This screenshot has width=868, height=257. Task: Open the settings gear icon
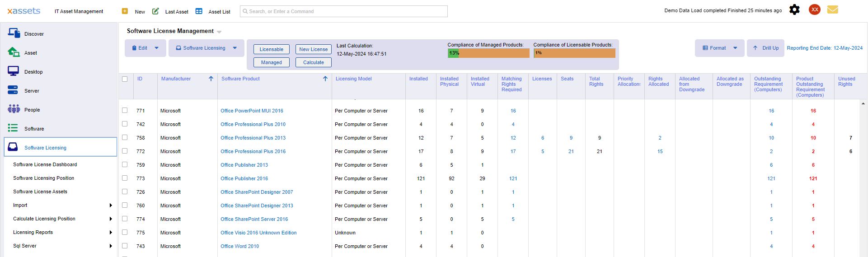click(794, 10)
